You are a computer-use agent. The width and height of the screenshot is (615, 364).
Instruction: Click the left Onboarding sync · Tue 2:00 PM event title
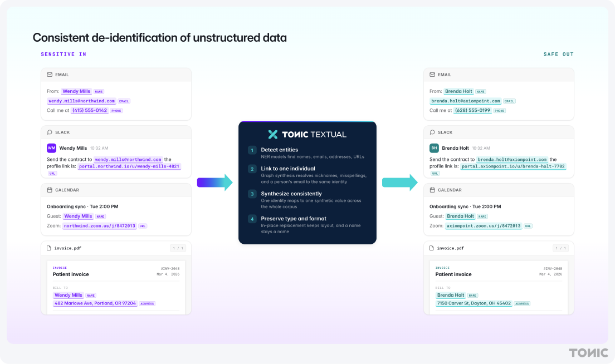click(82, 206)
